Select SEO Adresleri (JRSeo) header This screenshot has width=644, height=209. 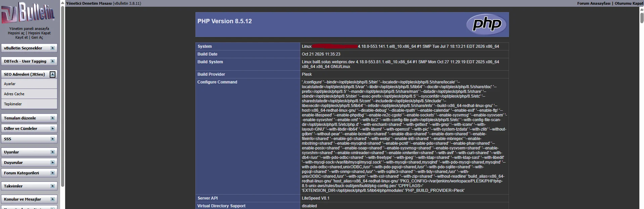tap(29, 74)
